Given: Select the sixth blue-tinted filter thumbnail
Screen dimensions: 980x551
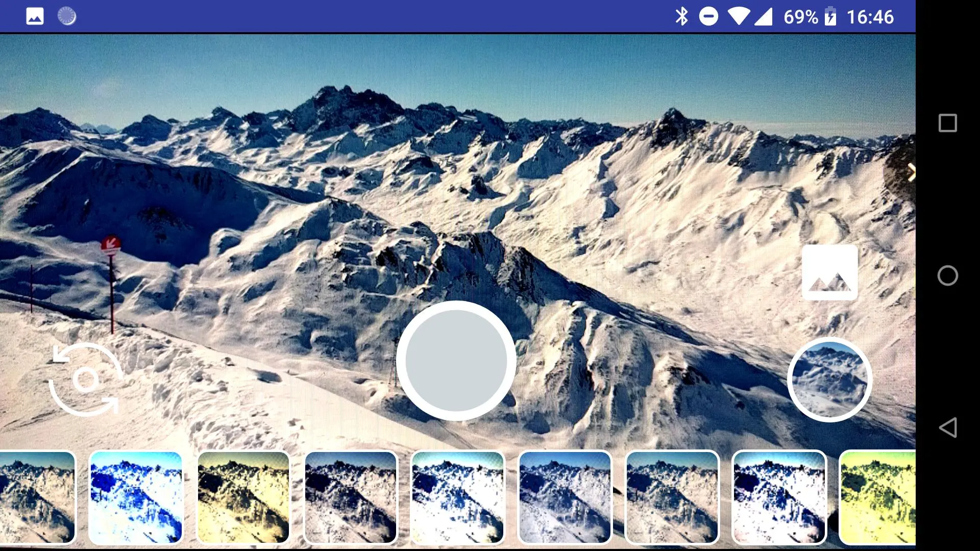Looking at the screenshot, I should [x=565, y=497].
